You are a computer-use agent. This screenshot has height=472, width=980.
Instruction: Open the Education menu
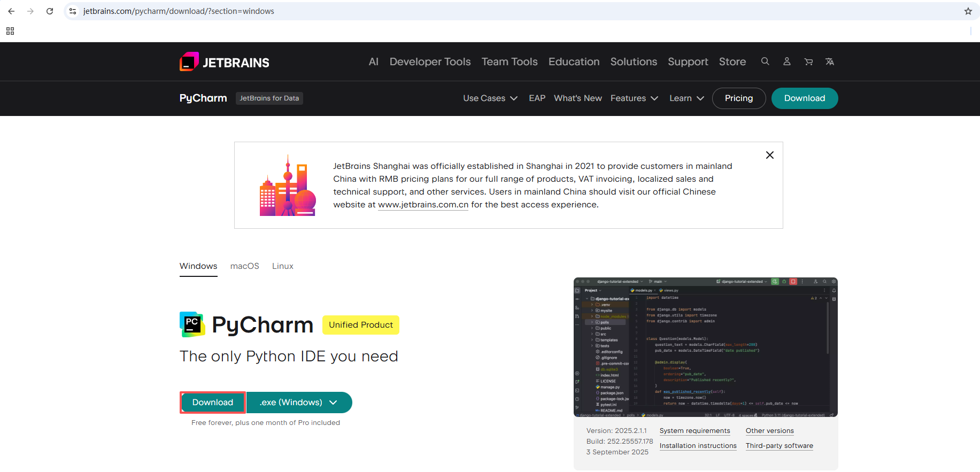574,61
